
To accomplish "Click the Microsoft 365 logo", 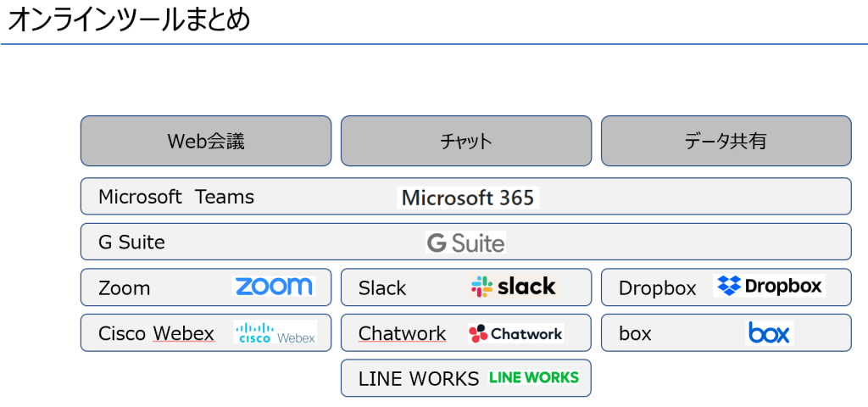I will tap(468, 198).
